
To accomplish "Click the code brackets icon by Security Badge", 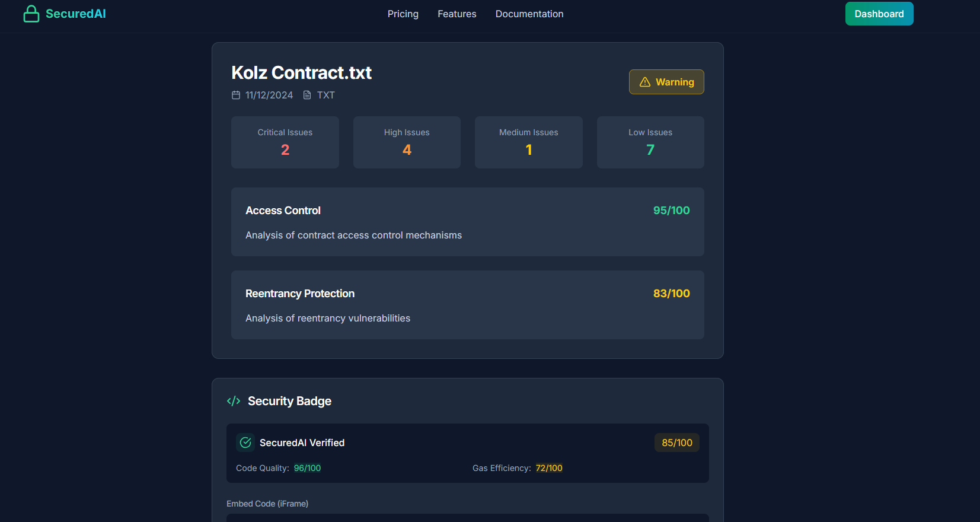I will click(234, 401).
